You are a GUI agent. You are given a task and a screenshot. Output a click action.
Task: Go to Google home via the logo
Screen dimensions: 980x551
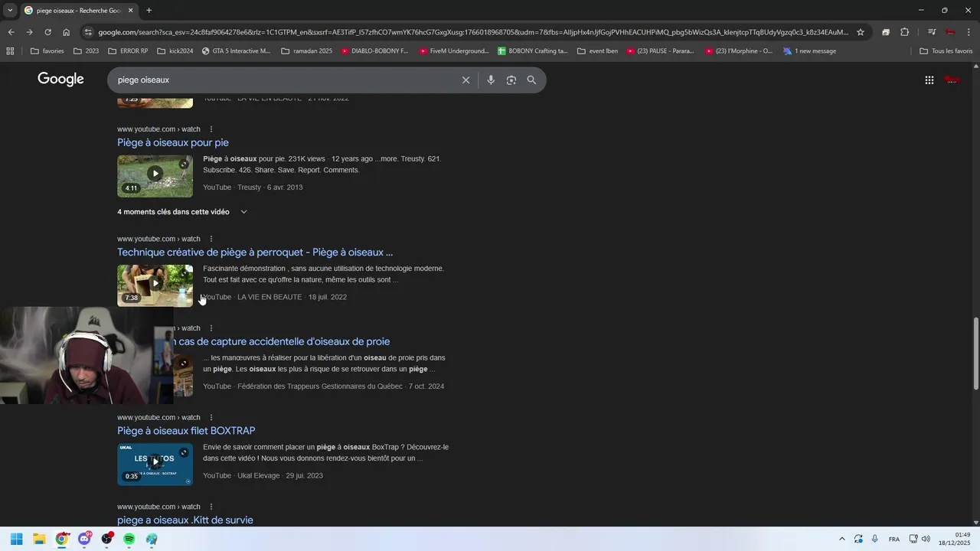coord(60,80)
